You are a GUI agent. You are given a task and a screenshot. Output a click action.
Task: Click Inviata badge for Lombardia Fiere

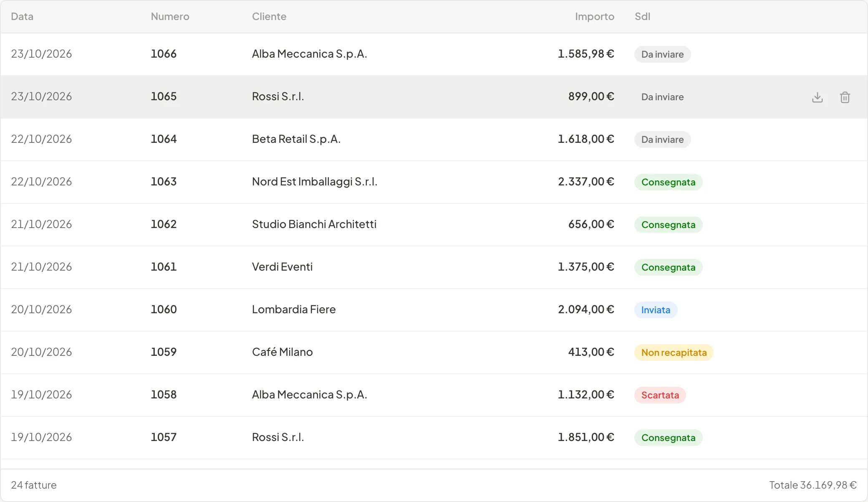point(656,310)
